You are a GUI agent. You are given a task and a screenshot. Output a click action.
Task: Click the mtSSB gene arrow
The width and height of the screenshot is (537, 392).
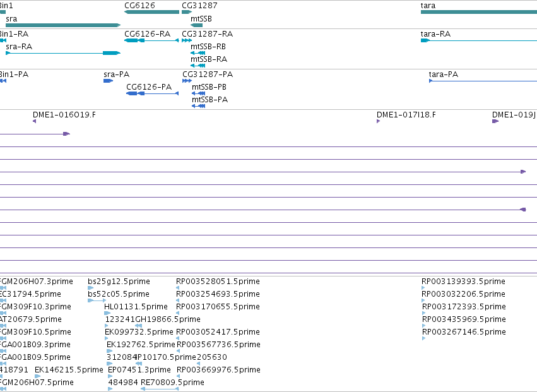(197, 25)
